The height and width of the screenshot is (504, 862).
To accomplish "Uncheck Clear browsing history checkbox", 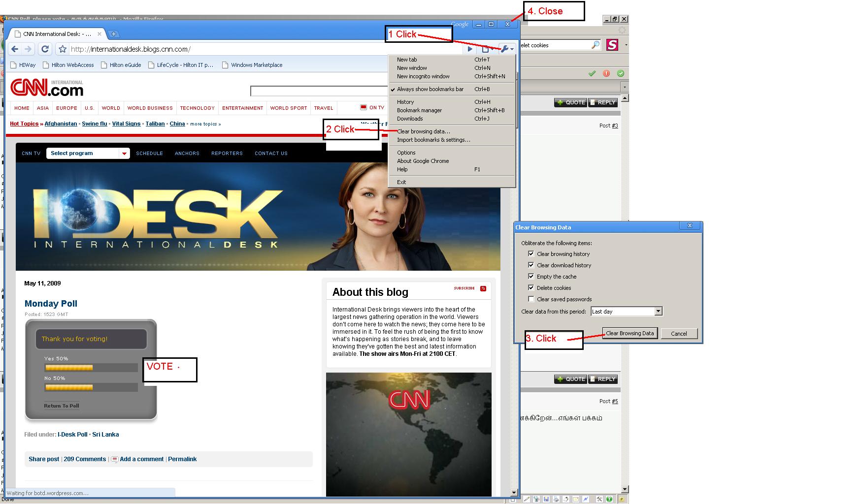I will 531,254.
